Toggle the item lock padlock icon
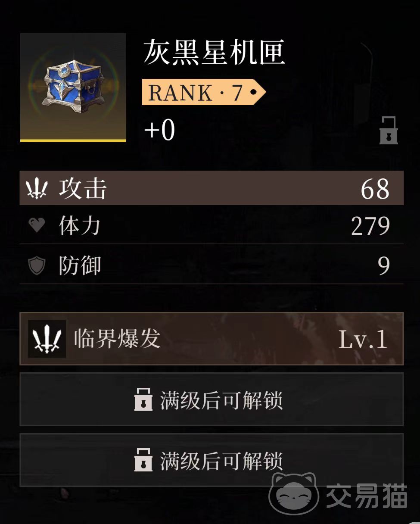Viewport: 420px width, 524px height. pyautogui.click(x=389, y=131)
